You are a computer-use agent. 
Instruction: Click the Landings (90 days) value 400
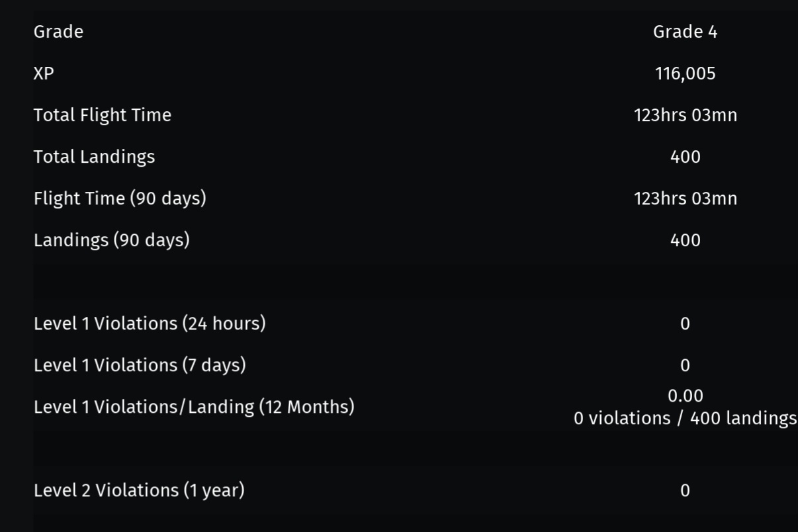pyautogui.click(x=685, y=240)
